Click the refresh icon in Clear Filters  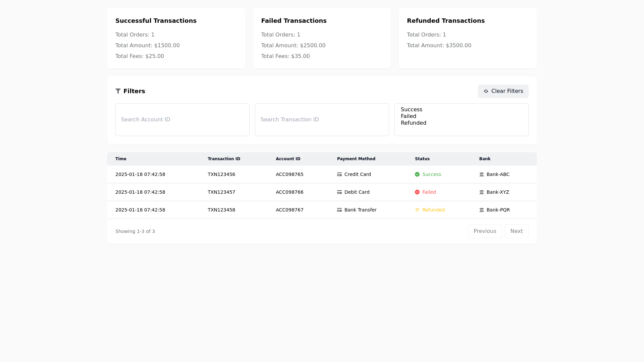[x=486, y=91]
